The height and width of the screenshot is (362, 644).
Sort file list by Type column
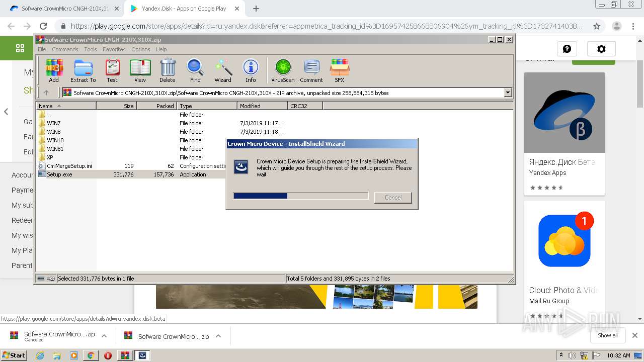tap(207, 106)
